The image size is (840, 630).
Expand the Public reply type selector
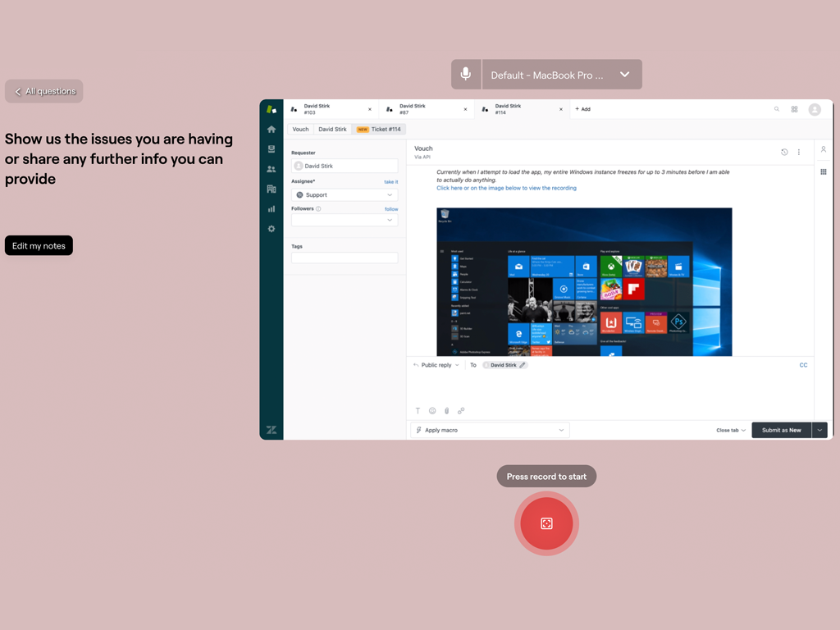tap(437, 365)
